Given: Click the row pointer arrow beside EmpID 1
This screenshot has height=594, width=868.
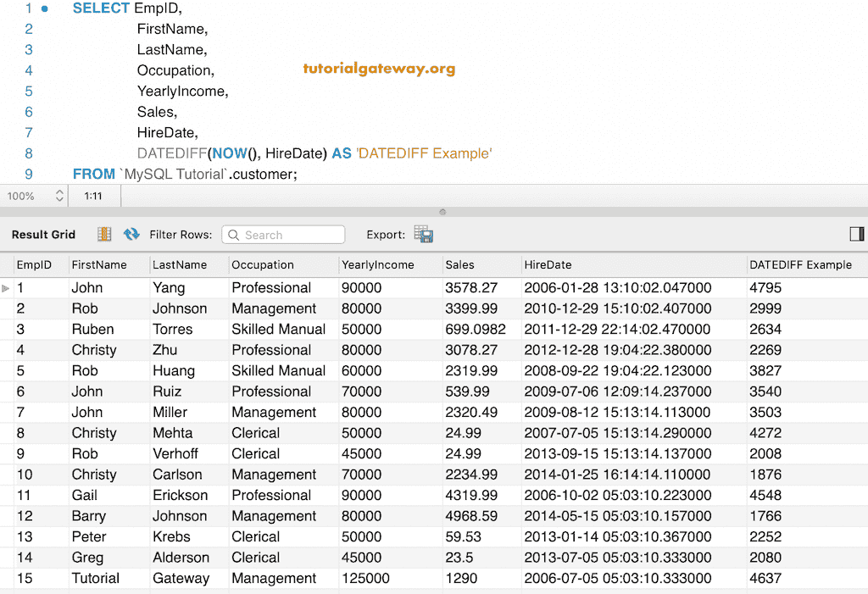Looking at the screenshot, I should (6, 288).
